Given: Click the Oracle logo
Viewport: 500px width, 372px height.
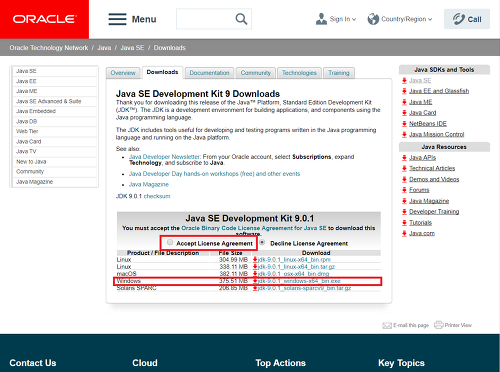Looking at the screenshot, I should (x=44, y=19).
